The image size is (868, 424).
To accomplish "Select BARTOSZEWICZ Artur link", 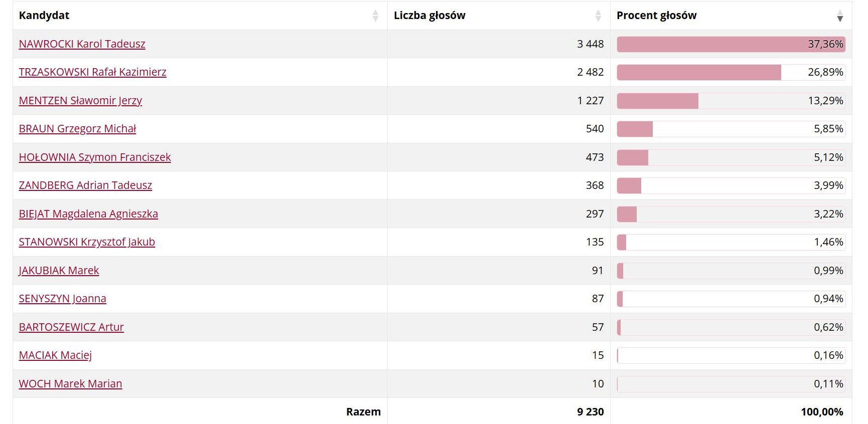I will 71,327.
